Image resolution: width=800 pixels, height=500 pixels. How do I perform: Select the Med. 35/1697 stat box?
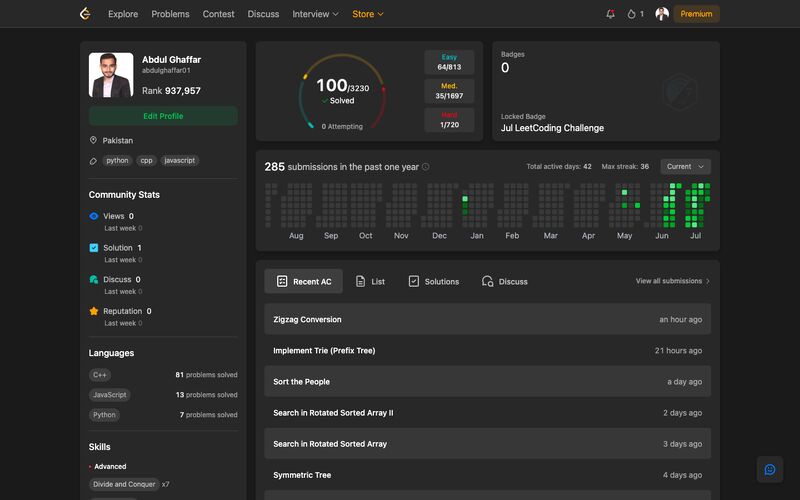pyautogui.click(x=449, y=91)
